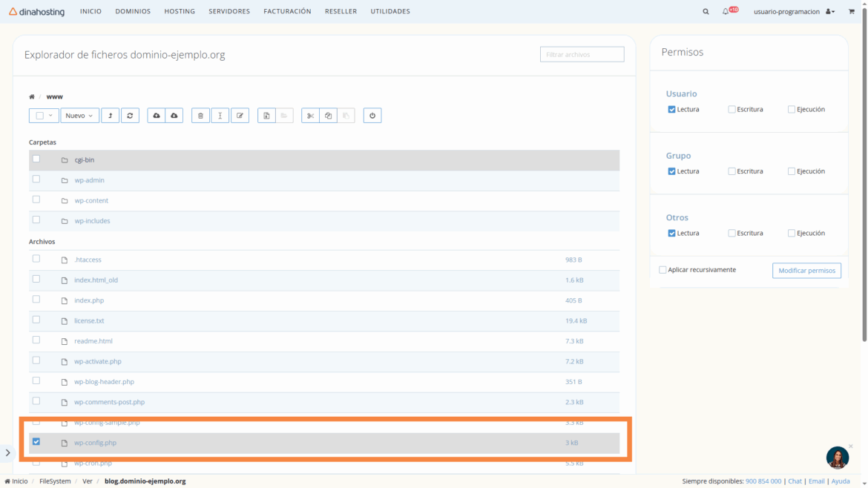Click the scissors cut icon
This screenshot has height=488, width=868.
point(310,116)
